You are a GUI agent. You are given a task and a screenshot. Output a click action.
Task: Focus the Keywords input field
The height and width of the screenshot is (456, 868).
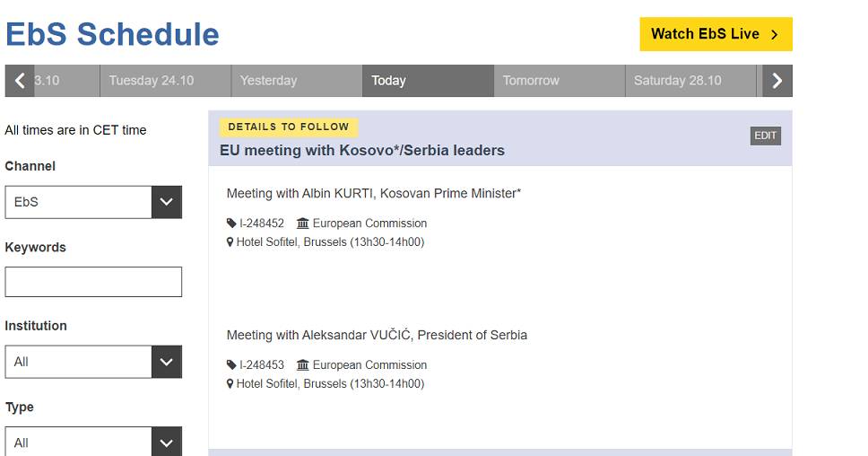pos(93,282)
